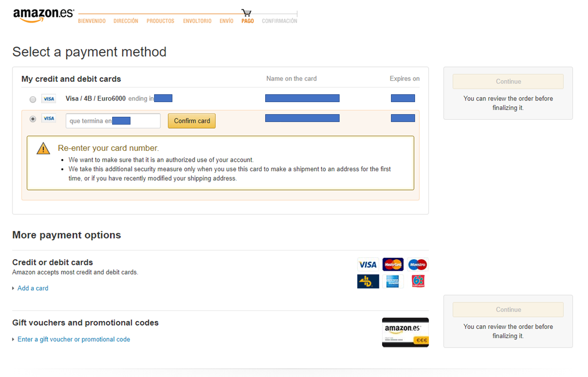This screenshot has width=588, height=377.
Task: Focus the card number 'que termina en' field
Action: [x=113, y=120]
